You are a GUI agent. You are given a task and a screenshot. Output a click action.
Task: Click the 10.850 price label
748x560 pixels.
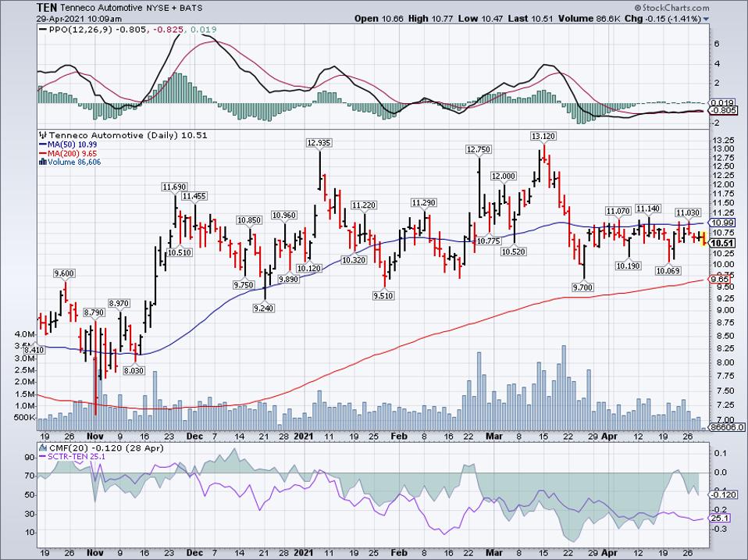[x=250, y=220]
